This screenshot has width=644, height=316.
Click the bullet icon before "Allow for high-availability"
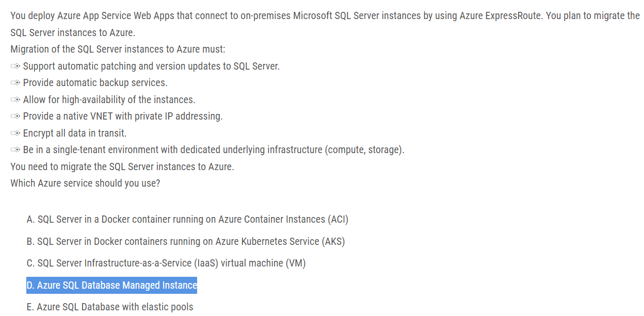tap(15, 100)
